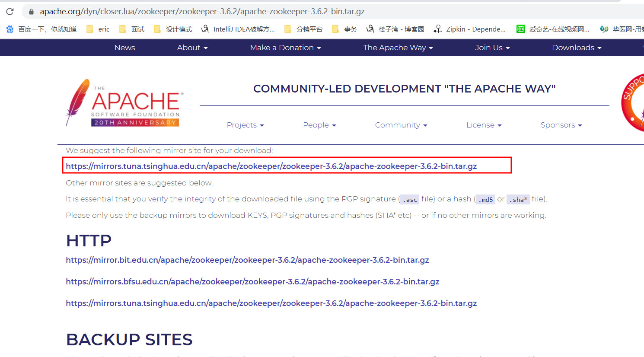Click the "HTTP" section heading

(89, 240)
